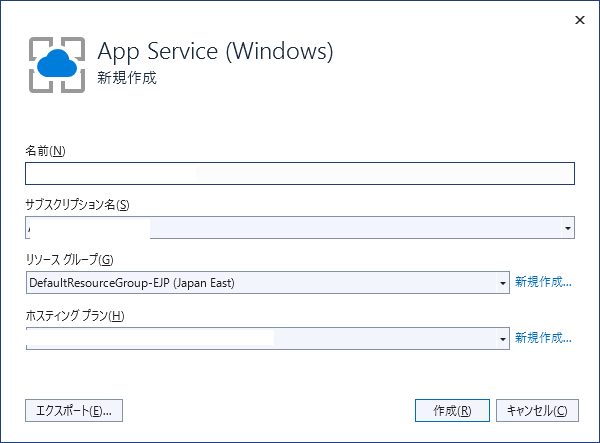Click the 名前(N) label
This screenshot has width=600, height=443.
[45, 151]
